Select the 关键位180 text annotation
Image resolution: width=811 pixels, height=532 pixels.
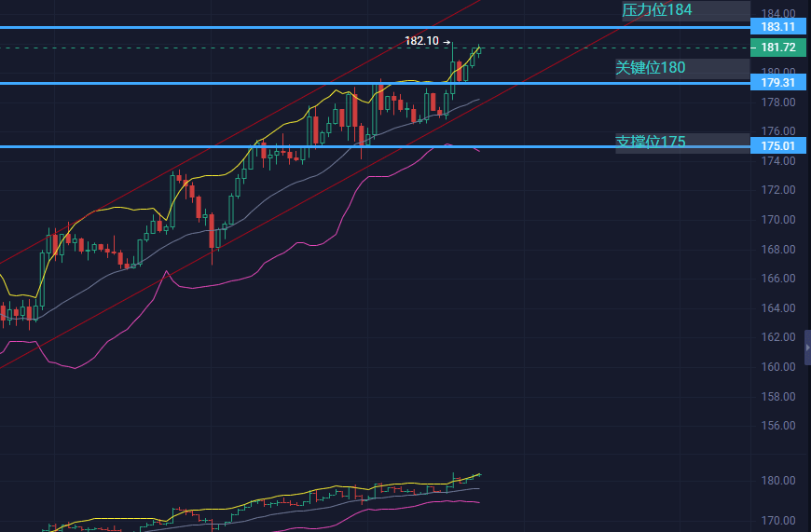coord(650,68)
